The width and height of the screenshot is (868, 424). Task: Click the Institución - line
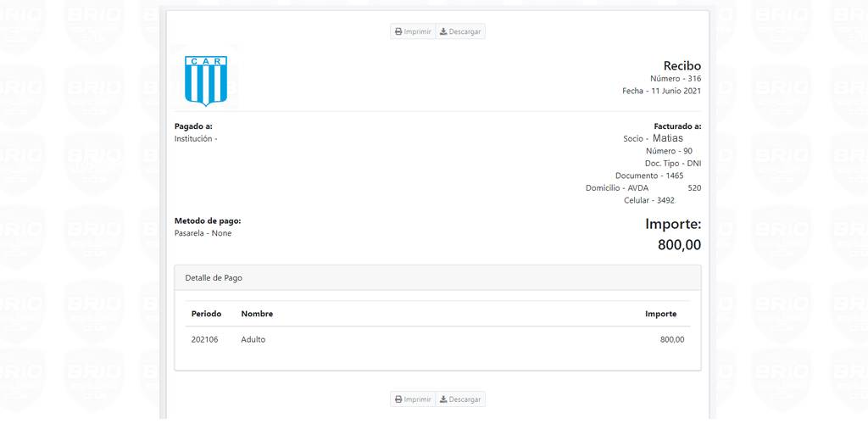pos(196,138)
